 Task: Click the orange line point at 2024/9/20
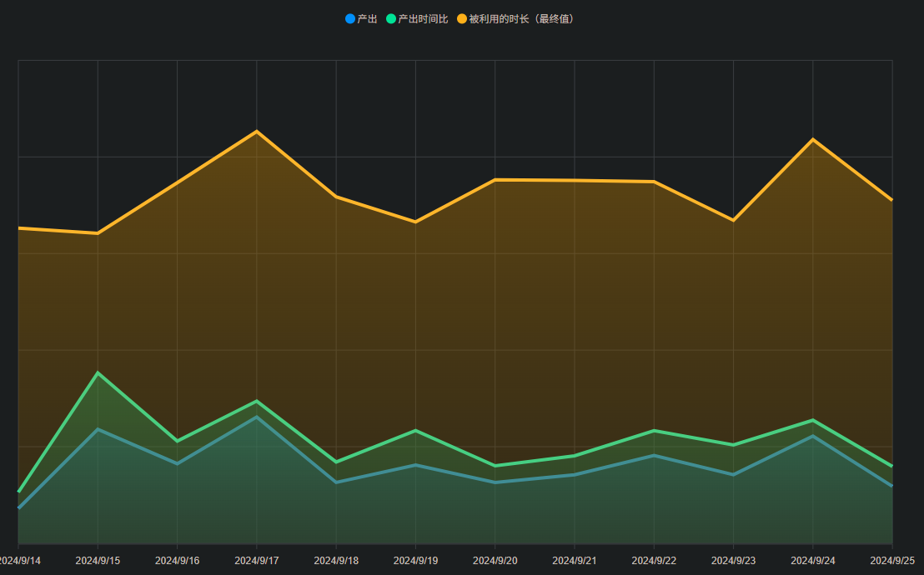[495, 179]
